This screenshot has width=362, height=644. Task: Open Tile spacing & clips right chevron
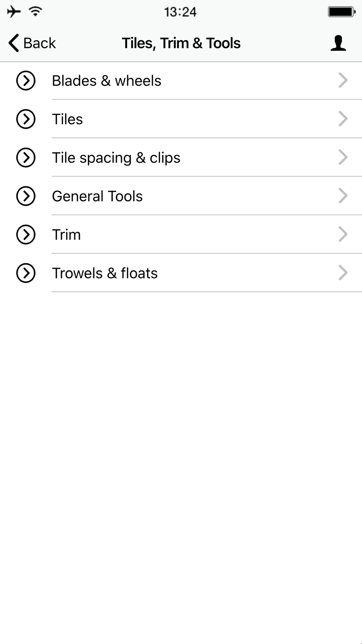(343, 158)
